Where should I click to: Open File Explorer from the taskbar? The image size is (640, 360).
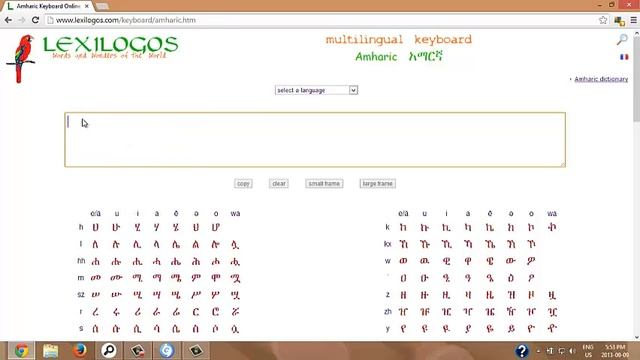51,351
